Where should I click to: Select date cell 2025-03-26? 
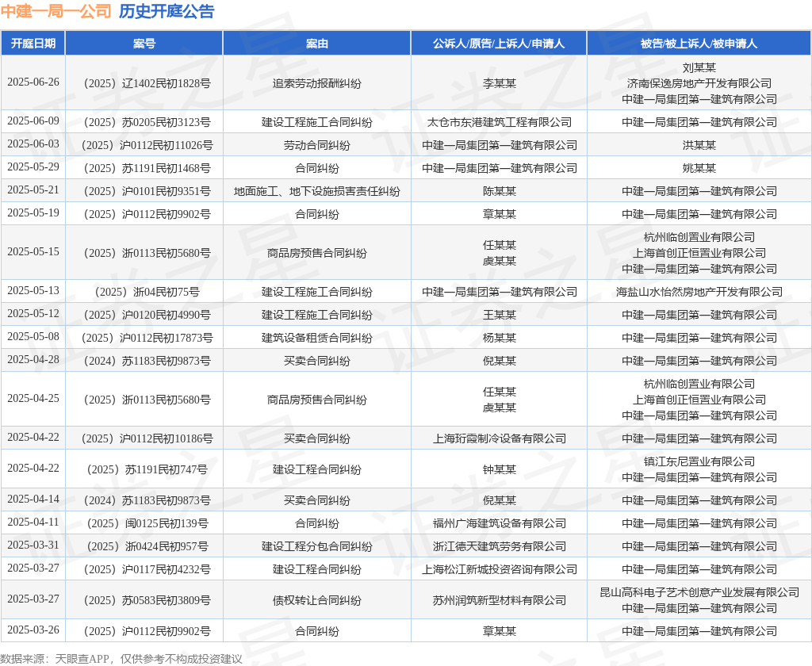[x=33, y=630]
